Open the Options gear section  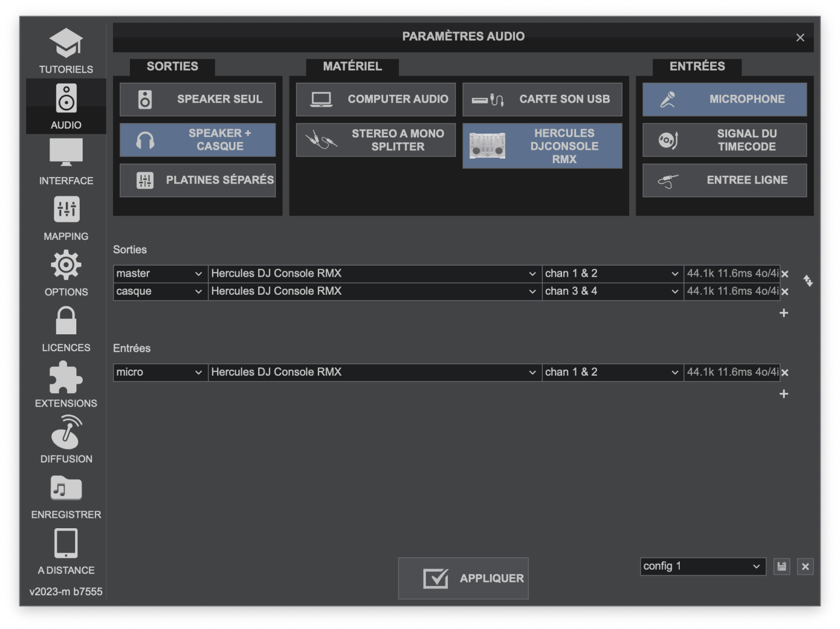pos(66,273)
